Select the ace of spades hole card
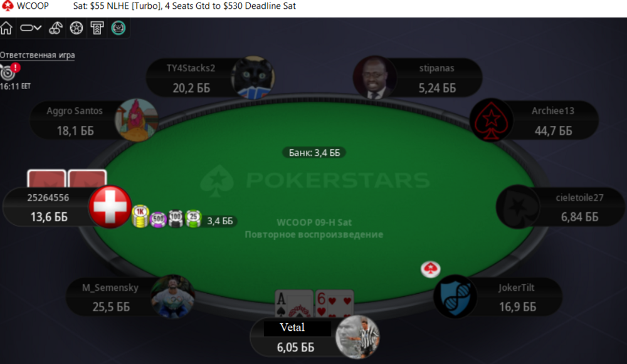Image resolution: width=627 pixels, height=364 pixels. 294,304
